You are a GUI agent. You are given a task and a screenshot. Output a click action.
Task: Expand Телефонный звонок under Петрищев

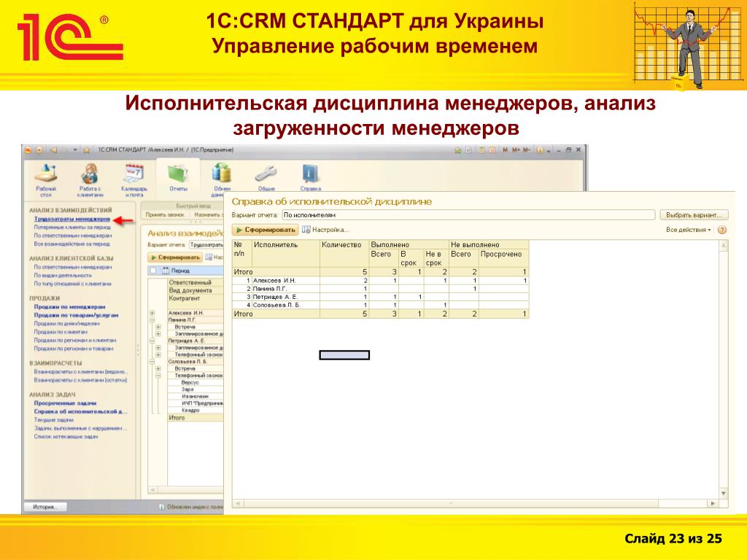158,355
